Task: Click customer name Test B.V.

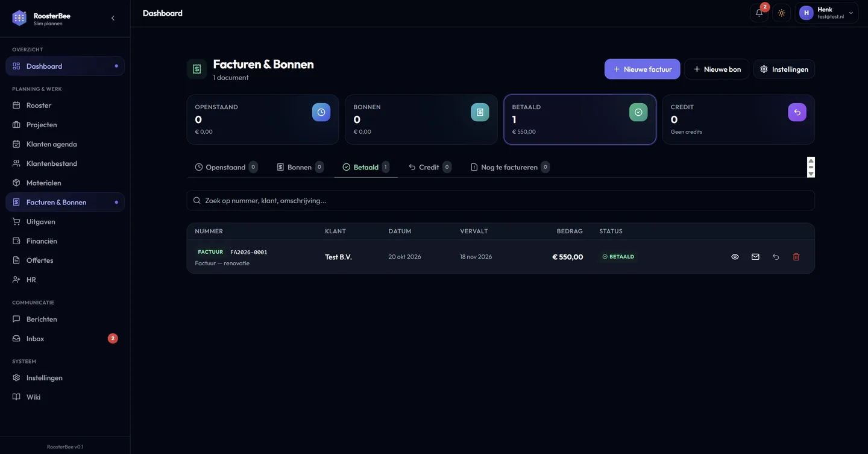Action: [338, 257]
